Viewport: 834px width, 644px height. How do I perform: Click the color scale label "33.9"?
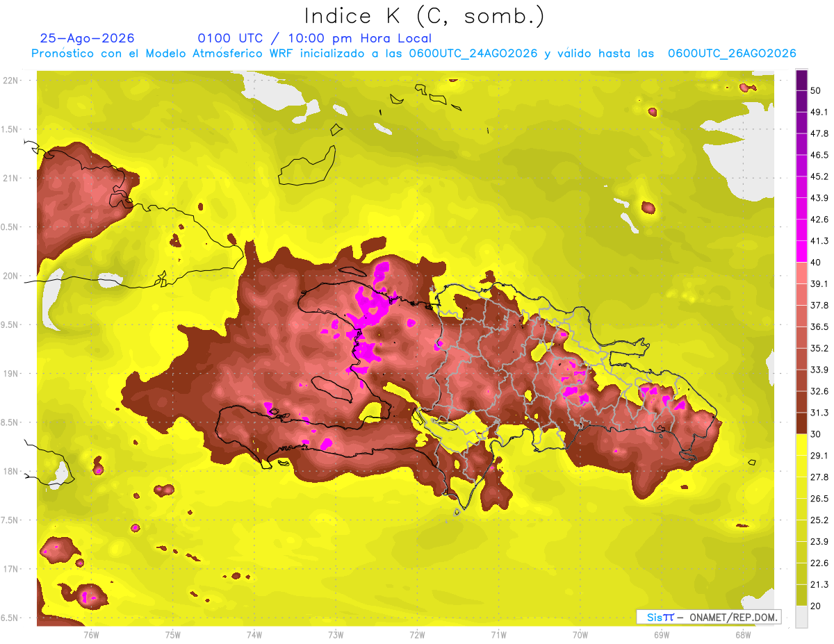point(819,370)
